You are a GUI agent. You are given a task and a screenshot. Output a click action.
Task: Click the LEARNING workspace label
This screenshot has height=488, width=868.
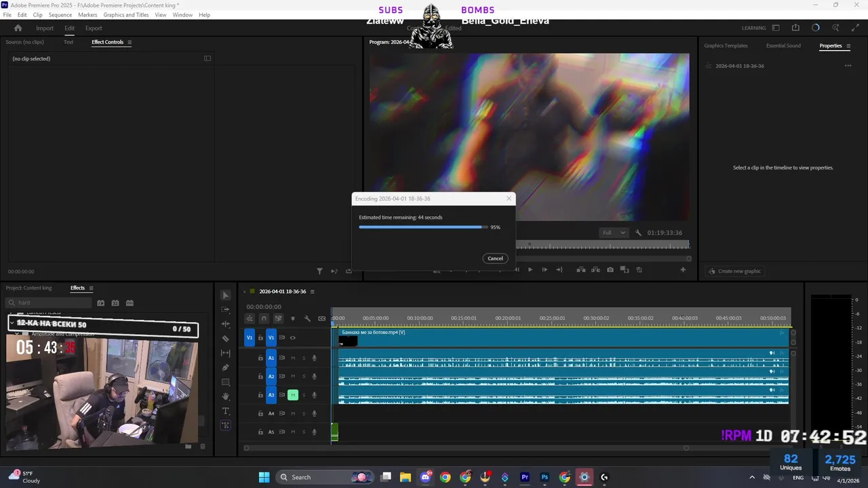[x=753, y=28]
